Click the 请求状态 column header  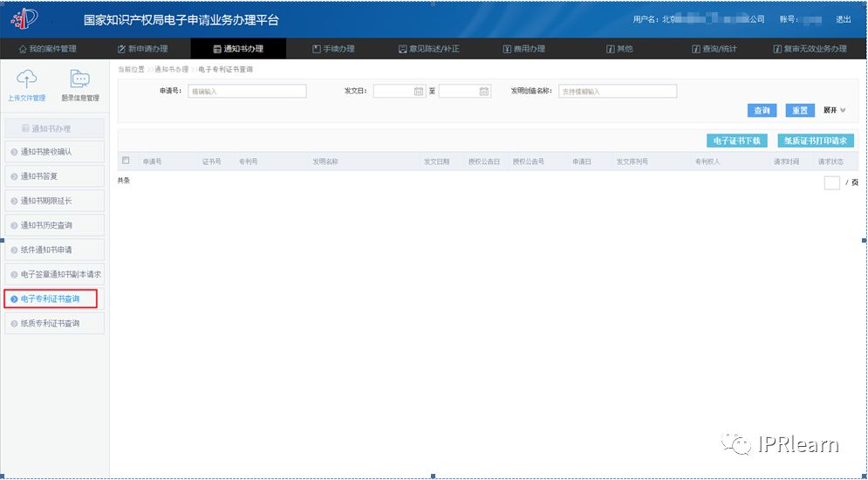pos(830,161)
